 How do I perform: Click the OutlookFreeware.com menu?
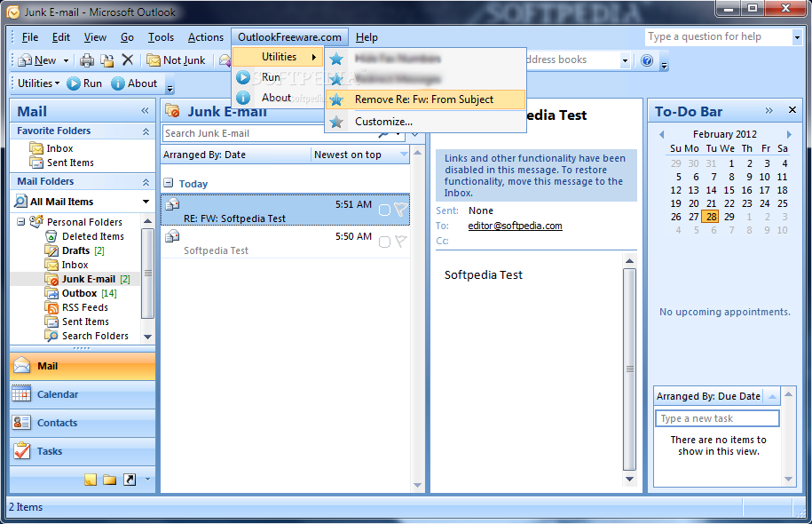click(289, 37)
